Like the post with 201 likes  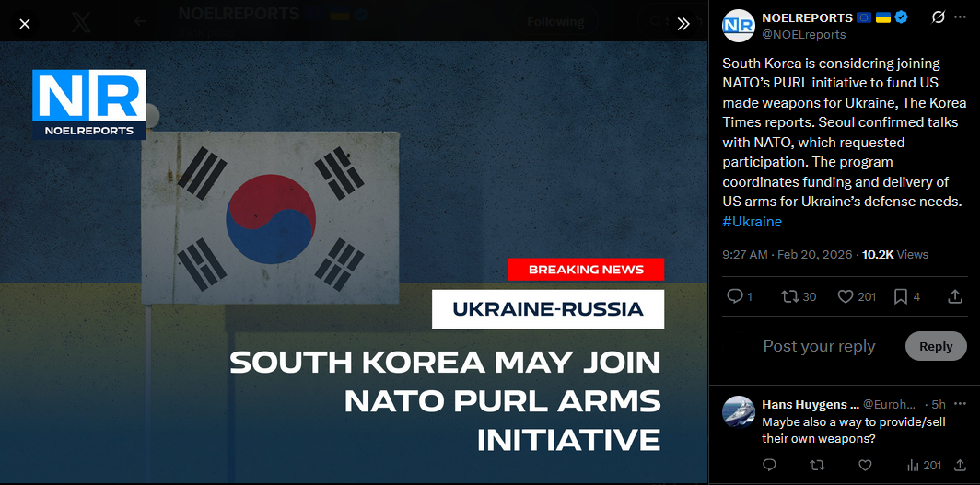[857, 296]
